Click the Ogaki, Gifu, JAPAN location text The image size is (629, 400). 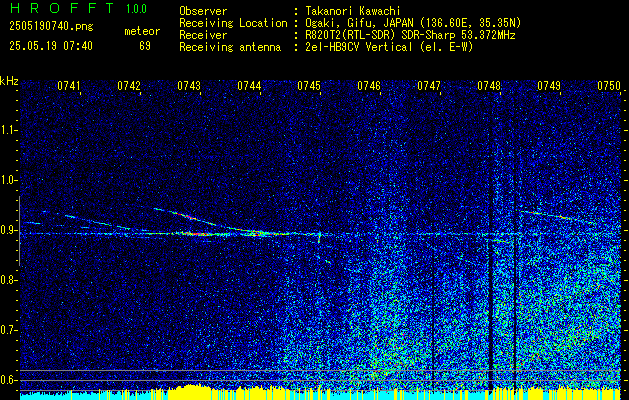413,23
